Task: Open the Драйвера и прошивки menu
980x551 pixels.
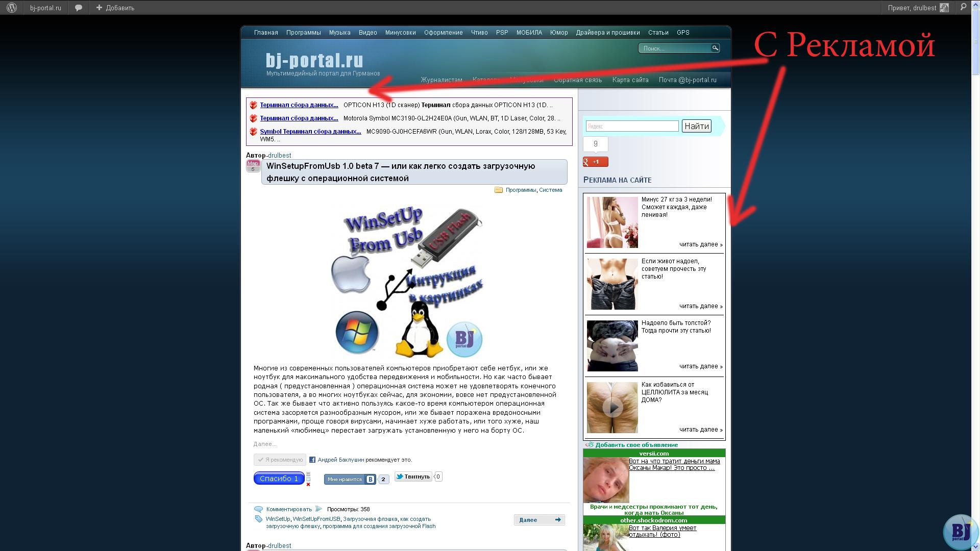Action: (607, 33)
